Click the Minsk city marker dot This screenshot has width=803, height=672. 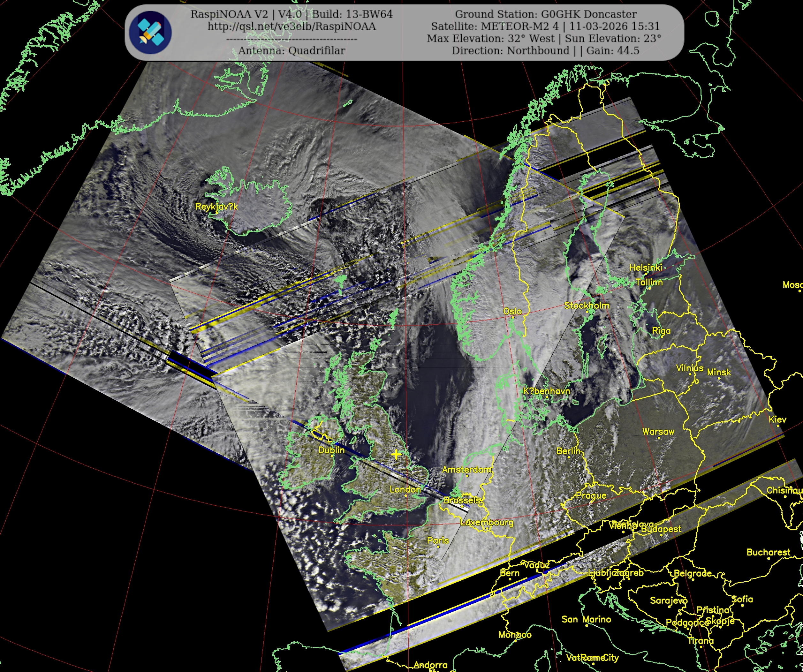(719, 378)
